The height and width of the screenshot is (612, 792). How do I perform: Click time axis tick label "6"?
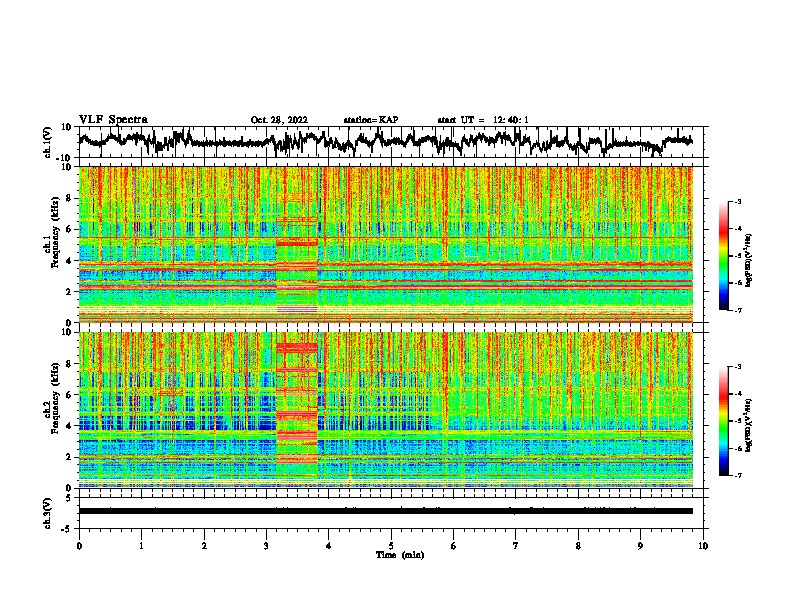(x=454, y=546)
